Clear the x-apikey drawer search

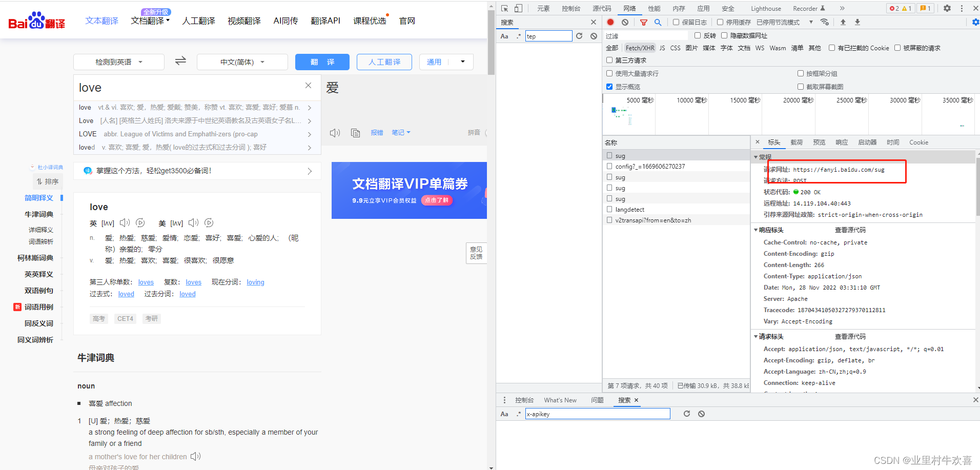tap(701, 414)
